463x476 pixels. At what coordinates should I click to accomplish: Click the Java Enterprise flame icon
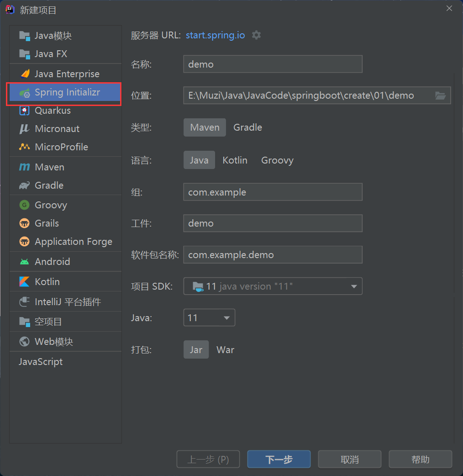tap(25, 74)
